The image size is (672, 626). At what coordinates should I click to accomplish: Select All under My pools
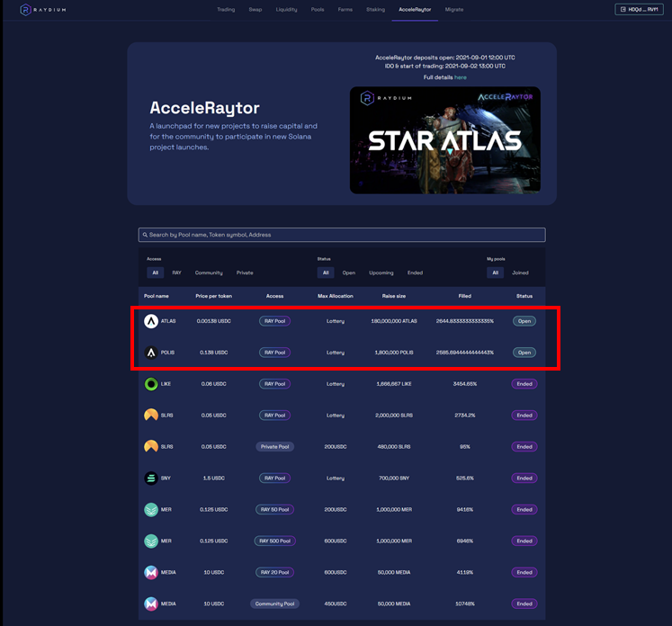(x=495, y=273)
